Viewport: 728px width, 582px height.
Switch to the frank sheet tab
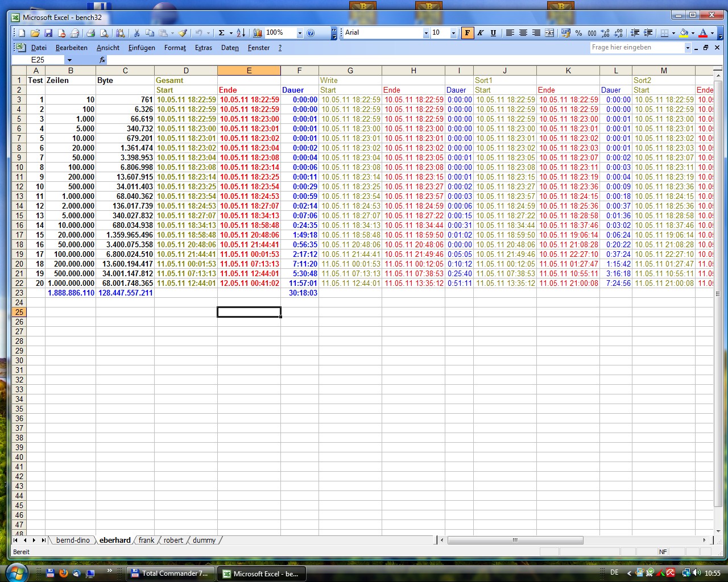[146, 540]
